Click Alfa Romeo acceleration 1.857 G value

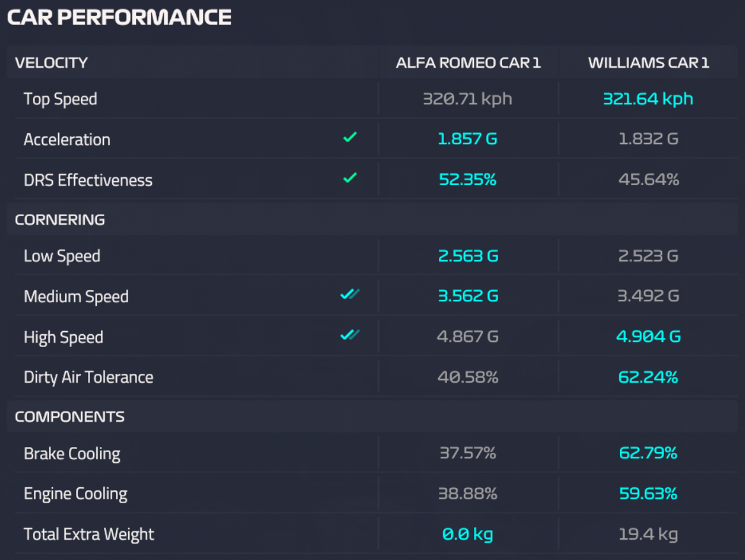[x=468, y=139]
